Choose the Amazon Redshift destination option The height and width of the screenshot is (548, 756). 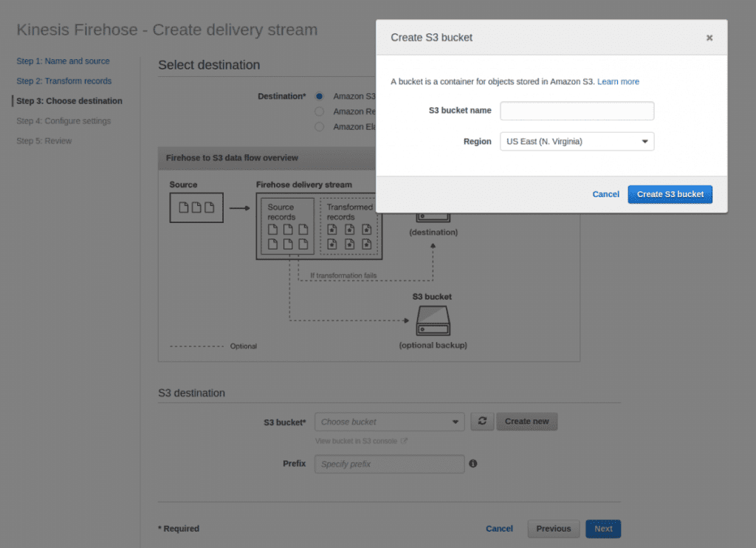point(318,111)
